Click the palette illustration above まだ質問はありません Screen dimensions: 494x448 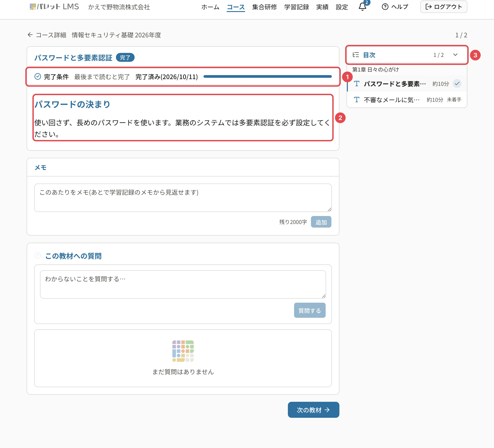(x=183, y=351)
